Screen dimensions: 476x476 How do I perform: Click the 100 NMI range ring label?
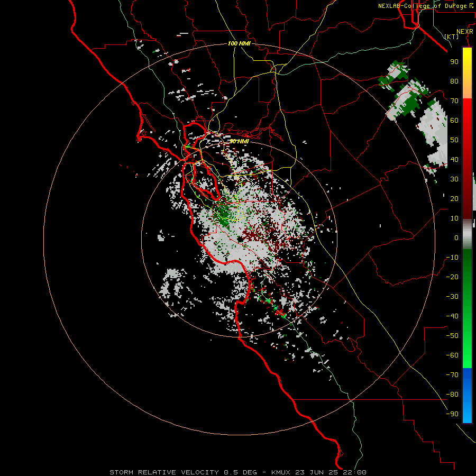point(239,43)
